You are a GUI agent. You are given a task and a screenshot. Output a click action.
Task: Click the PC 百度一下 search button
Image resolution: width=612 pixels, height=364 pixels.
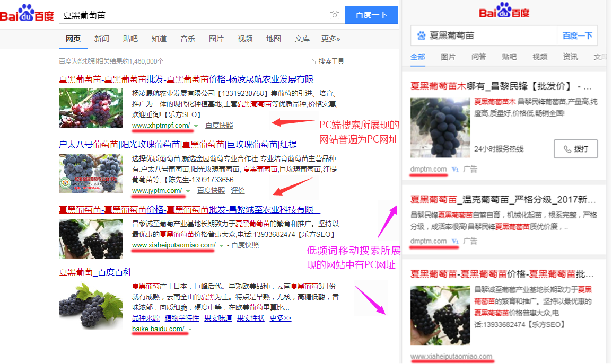point(372,15)
